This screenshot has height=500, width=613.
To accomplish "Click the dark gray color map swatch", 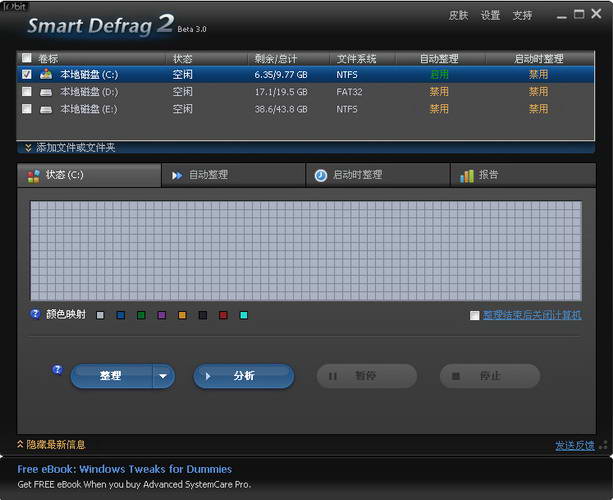I will (203, 315).
